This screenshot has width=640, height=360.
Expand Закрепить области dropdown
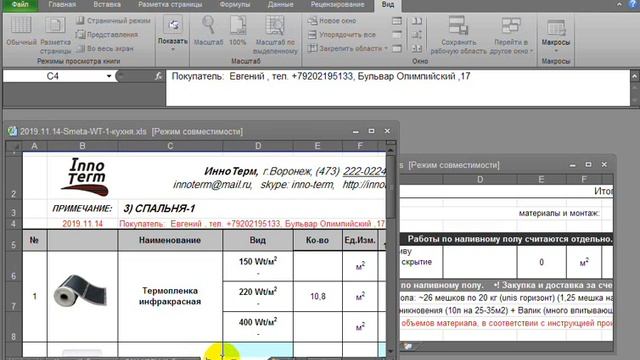[348, 49]
